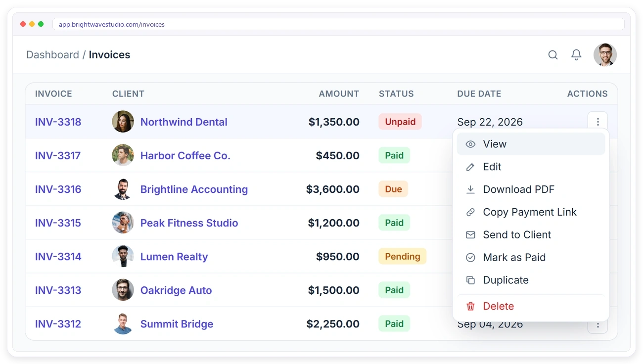Open Lumen Realty client link
Viewport: 643px width, 364px height.
[174, 257]
